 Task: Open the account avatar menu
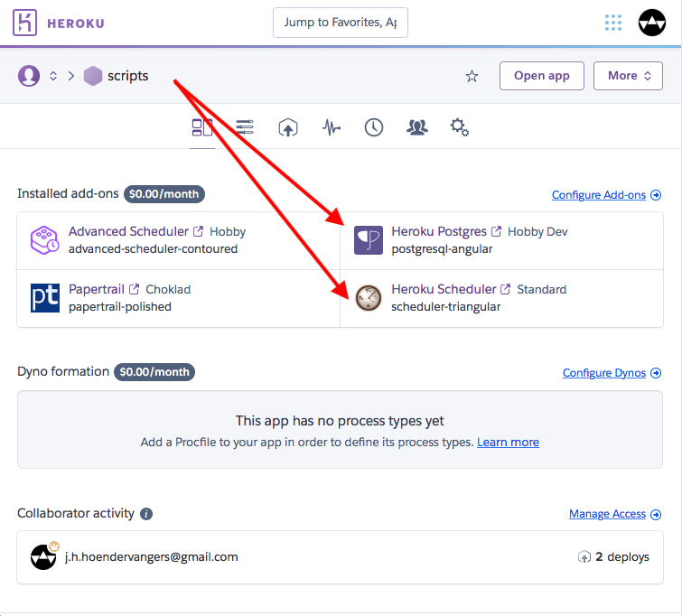pos(651,23)
